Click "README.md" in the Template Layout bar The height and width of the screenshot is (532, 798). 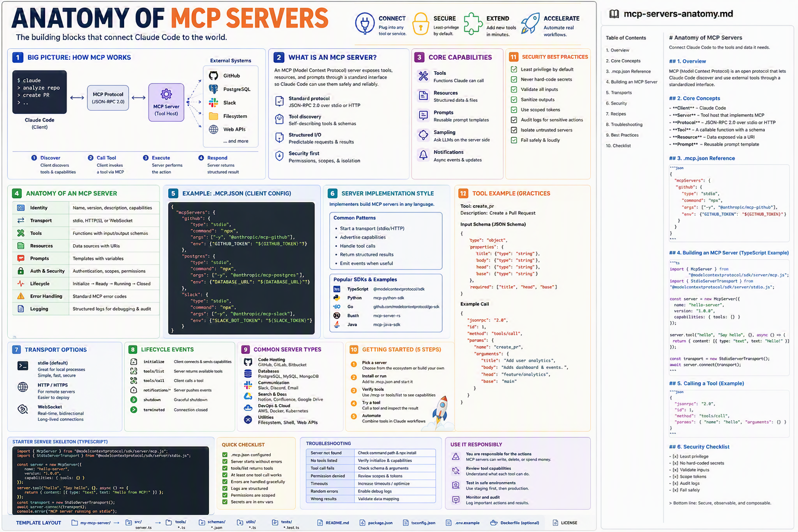click(337, 523)
